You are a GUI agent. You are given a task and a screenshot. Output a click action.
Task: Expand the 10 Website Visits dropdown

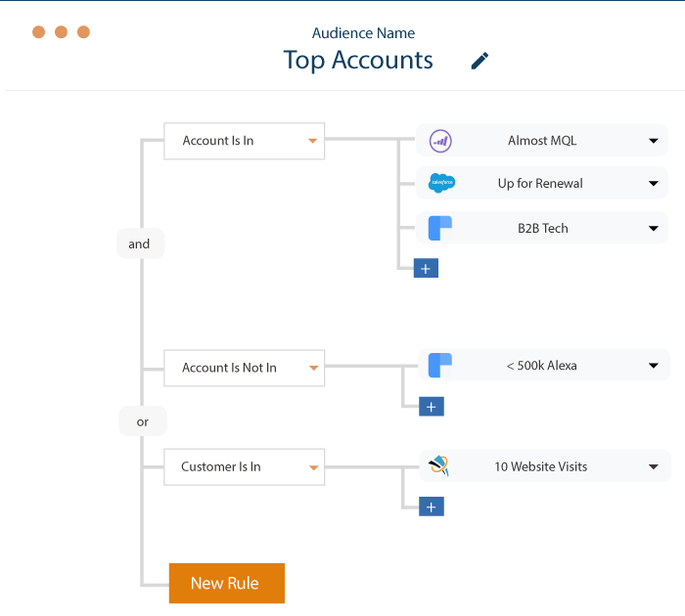coord(653,466)
